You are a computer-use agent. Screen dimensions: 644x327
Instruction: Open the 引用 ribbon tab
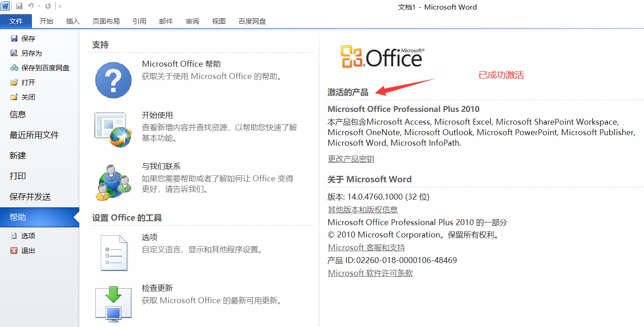140,21
